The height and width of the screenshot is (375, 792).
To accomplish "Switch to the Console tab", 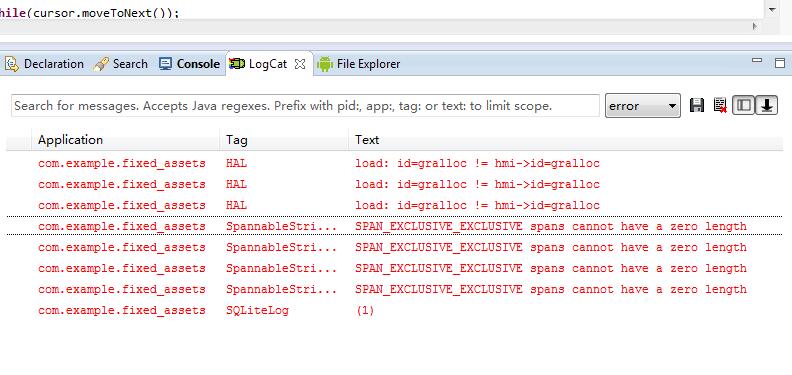I will point(189,64).
